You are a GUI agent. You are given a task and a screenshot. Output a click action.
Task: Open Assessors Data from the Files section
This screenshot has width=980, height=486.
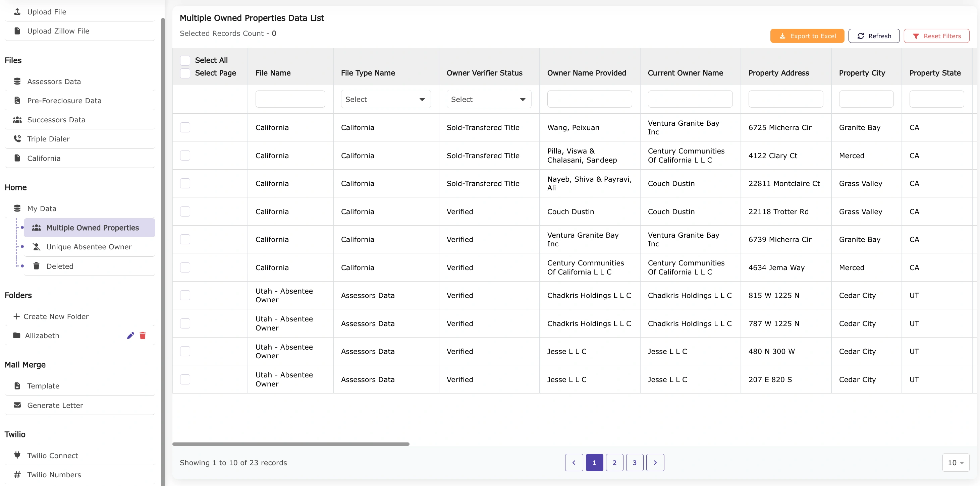(54, 81)
